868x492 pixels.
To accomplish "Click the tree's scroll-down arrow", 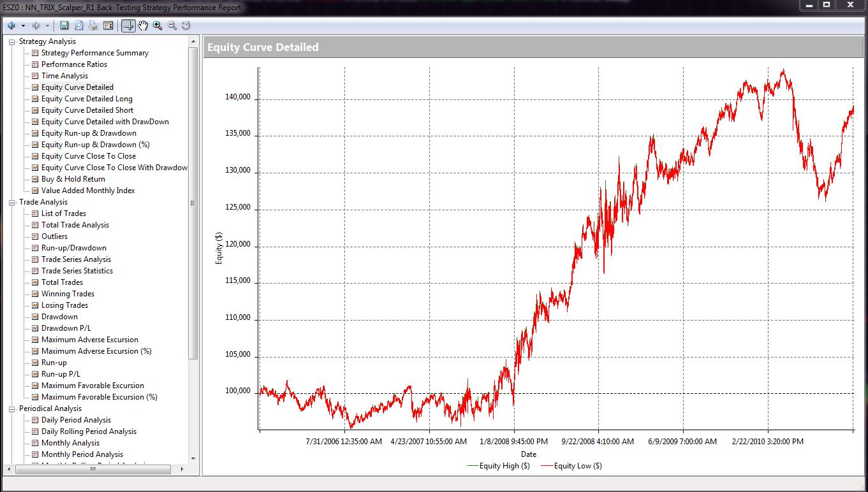I will click(x=193, y=459).
